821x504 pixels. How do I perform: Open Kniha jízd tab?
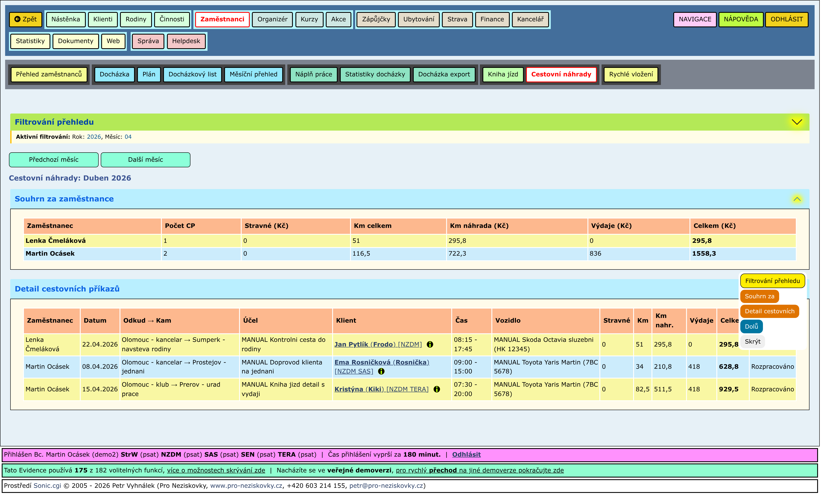click(x=503, y=74)
